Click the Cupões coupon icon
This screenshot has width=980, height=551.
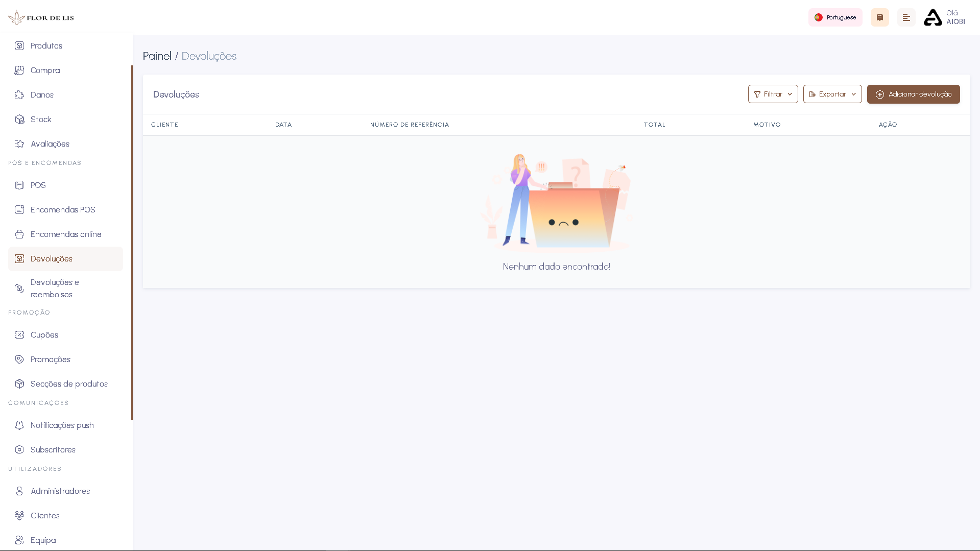19,334
